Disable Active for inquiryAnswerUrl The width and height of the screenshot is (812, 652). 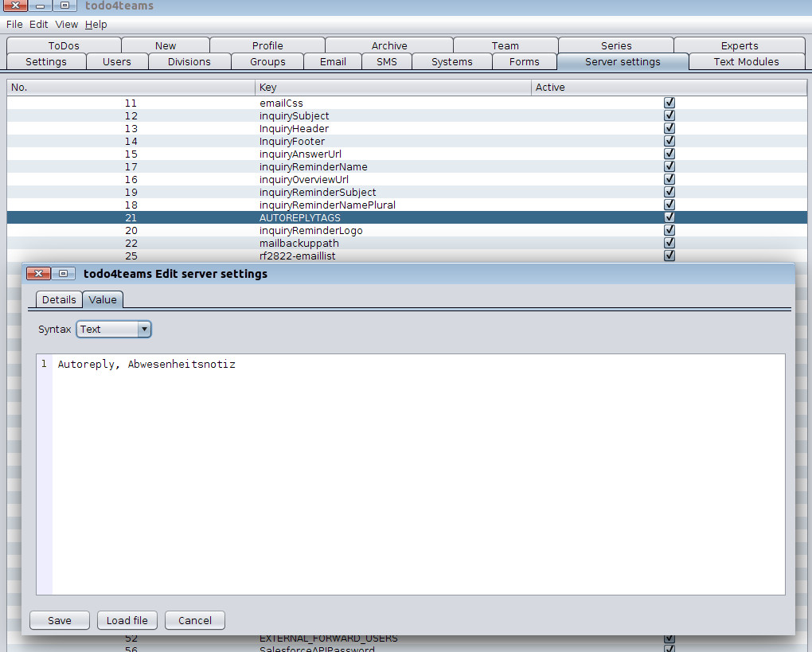coord(670,154)
